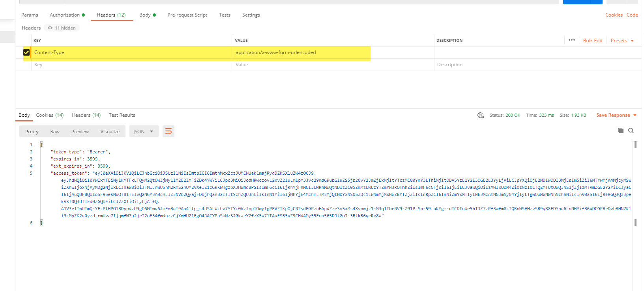Click the network globe icon beside Status
The image size is (644, 291).
click(x=480, y=115)
